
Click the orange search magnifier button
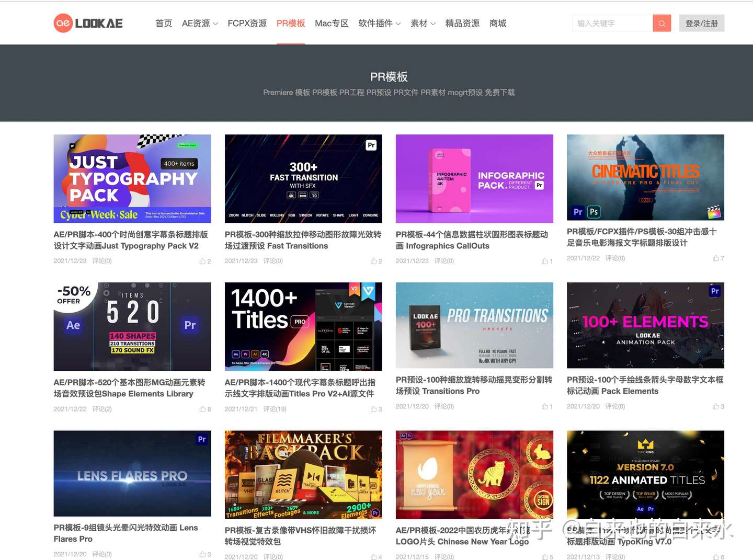coord(661,23)
